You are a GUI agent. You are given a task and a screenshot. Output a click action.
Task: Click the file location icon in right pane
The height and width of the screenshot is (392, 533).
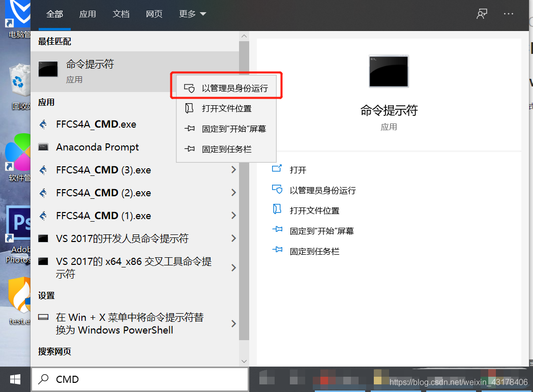(x=277, y=209)
